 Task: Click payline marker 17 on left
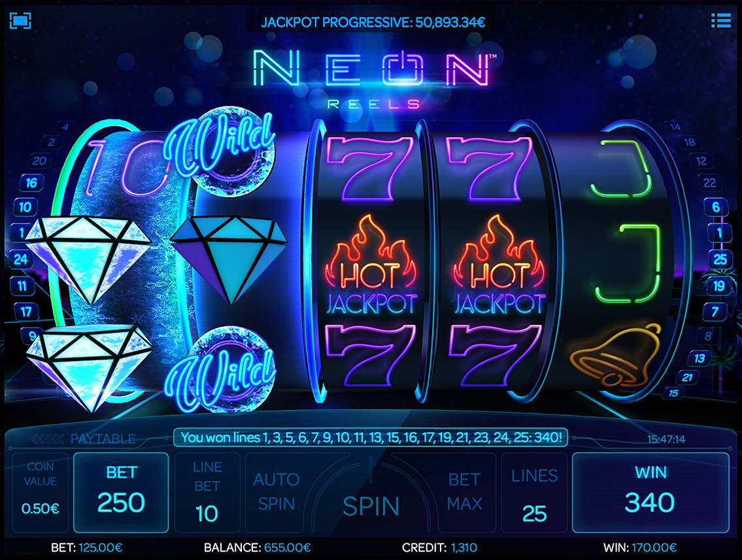pyautogui.click(x=25, y=311)
